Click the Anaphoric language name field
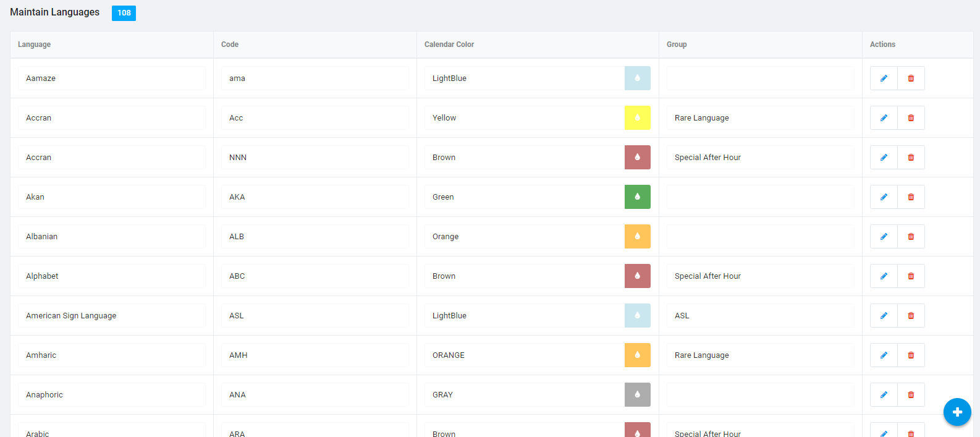 click(112, 395)
